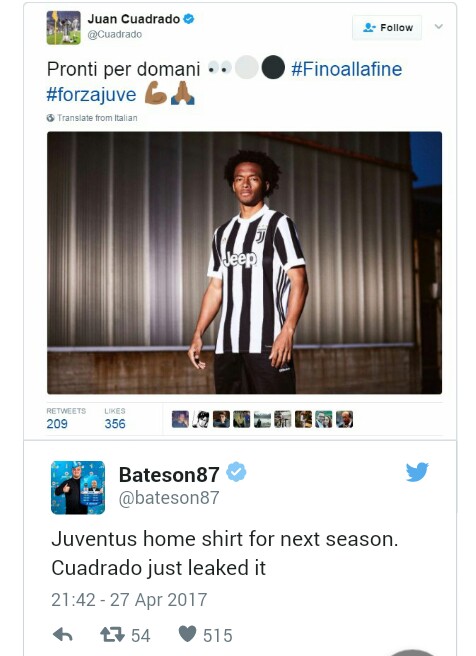The height and width of the screenshot is (656, 476).
Task: Open the #Finoallafine hashtag
Action: tap(346, 69)
